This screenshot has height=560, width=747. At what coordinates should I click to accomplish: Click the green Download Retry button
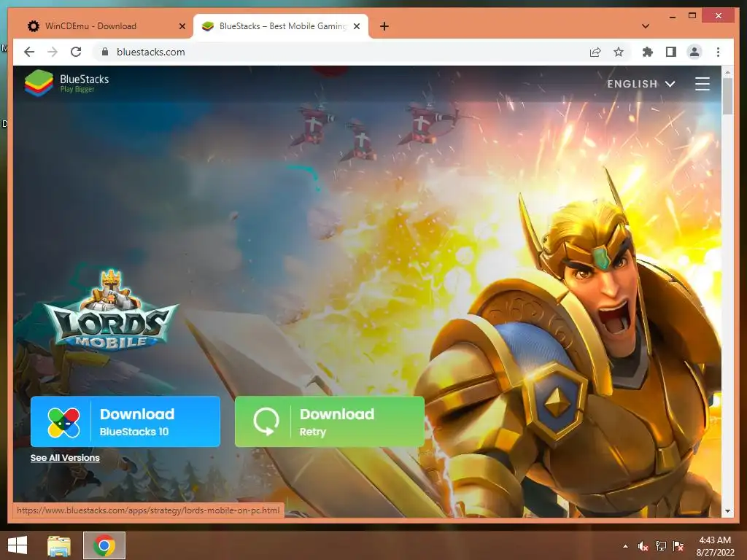pos(330,422)
